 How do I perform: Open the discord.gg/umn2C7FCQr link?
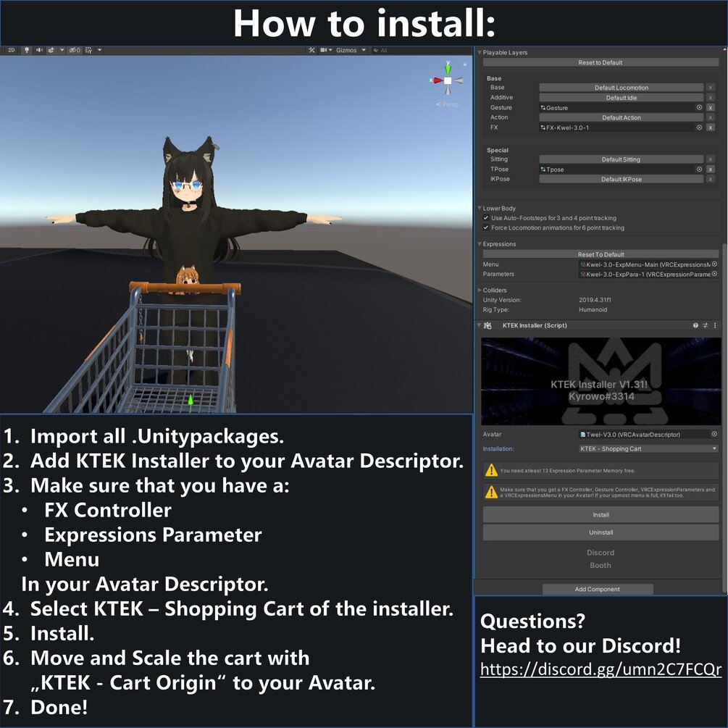(x=601, y=669)
